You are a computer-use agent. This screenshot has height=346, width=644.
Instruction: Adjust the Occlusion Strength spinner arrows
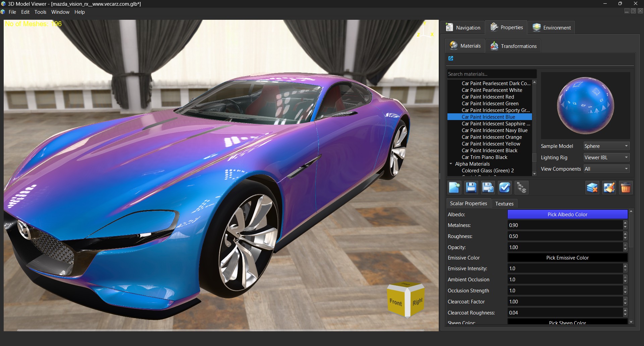(x=625, y=291)
